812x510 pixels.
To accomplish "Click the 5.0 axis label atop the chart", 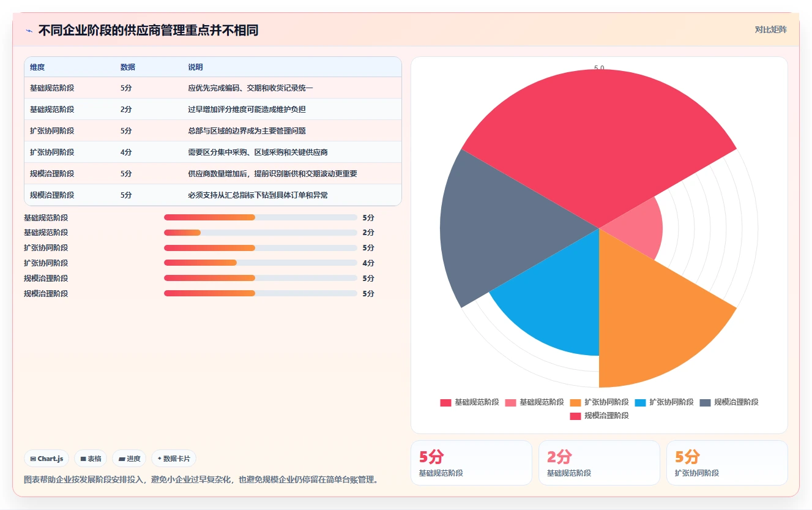I will coord(599,69).
